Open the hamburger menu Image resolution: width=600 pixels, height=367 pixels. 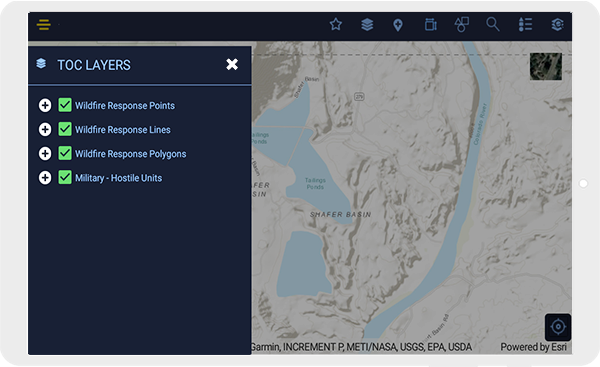[44, 24]
